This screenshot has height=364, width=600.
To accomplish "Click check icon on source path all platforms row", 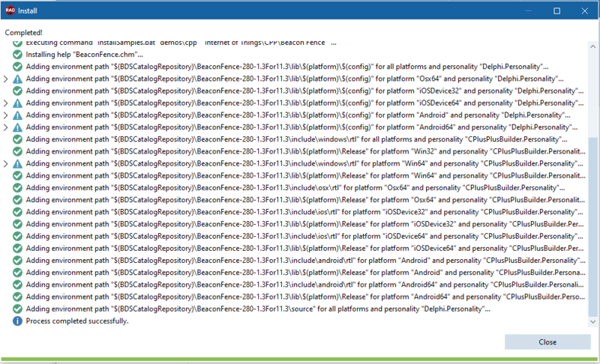I will point(17,309).
